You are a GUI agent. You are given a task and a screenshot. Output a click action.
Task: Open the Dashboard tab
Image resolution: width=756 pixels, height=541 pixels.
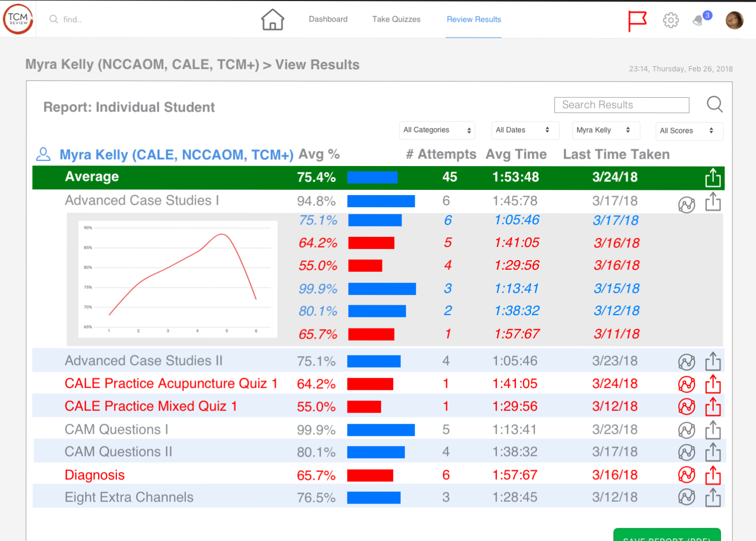pos(328,19)
